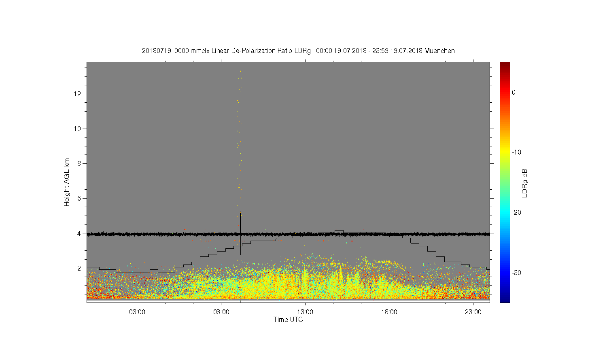The image size is (607, 364).
Task: Click the colorbar value -10
Action: (516, 152)
